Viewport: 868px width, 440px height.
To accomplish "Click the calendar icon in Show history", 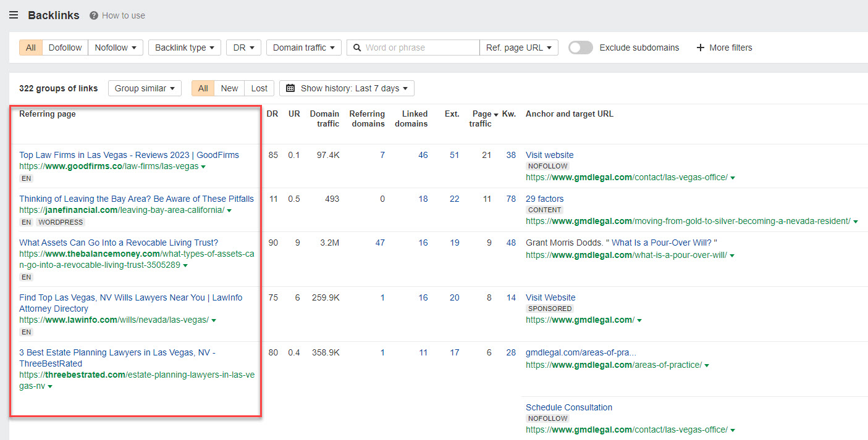I will click(290, 88).
